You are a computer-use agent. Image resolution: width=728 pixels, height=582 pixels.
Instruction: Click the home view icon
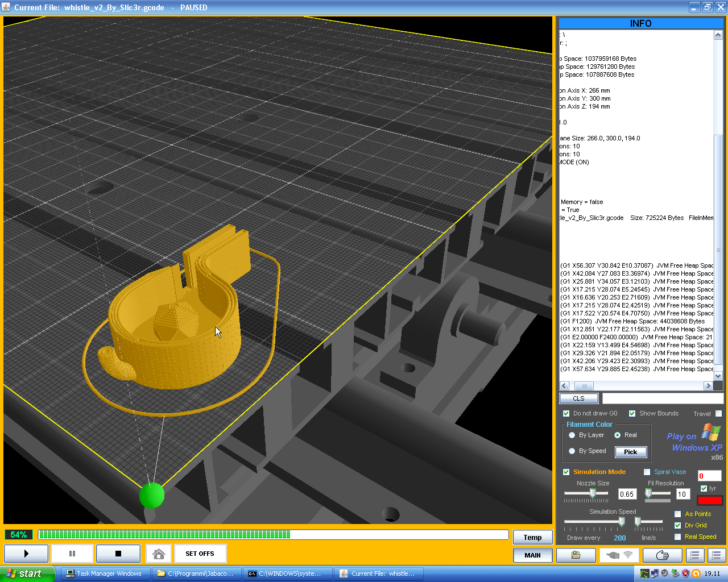point(159,554)
